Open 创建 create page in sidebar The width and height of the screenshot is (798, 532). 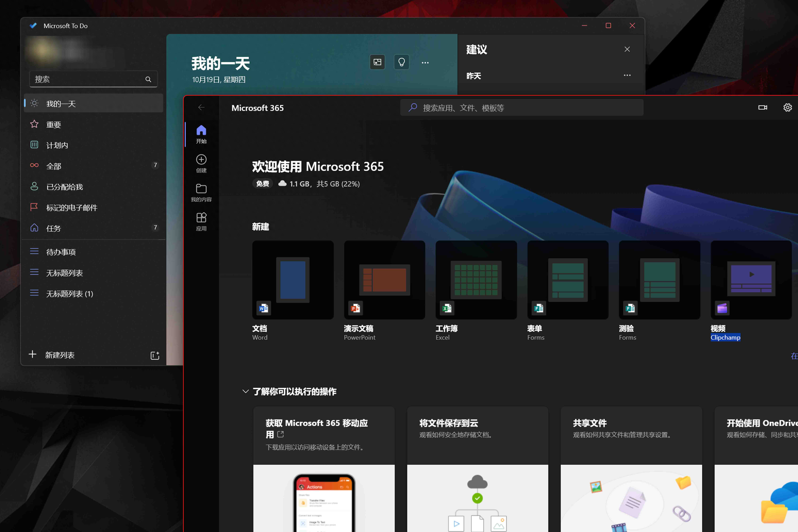coord(201,163)
